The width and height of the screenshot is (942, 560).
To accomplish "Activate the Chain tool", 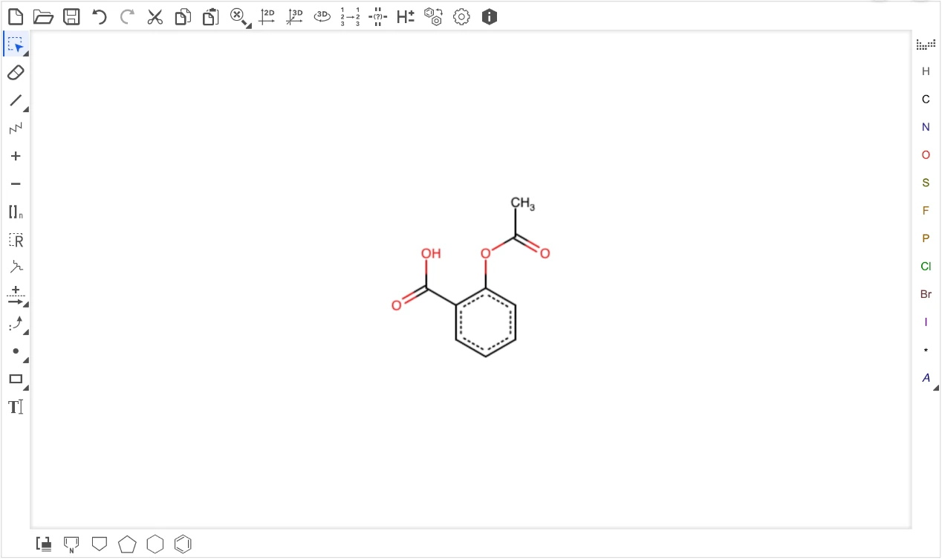I will (16, 128).
